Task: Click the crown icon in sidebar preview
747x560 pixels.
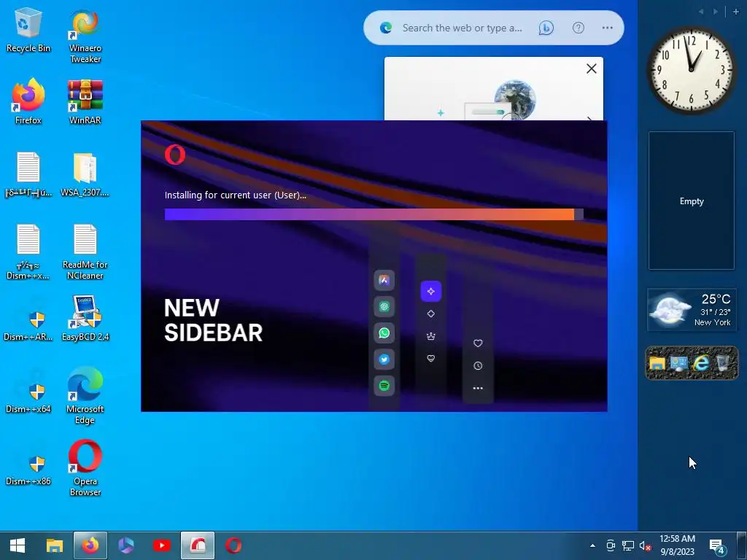Action: (x=430, y=336)
